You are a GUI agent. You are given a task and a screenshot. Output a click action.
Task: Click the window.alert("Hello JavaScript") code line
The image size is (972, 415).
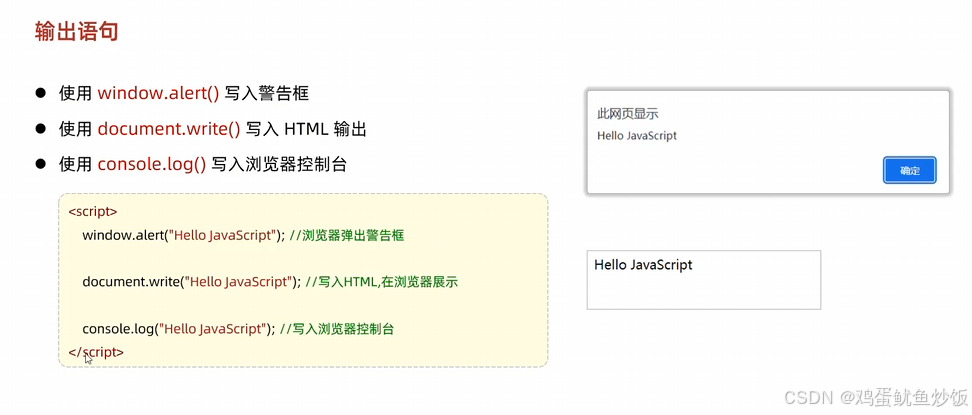tap(183, 235)
